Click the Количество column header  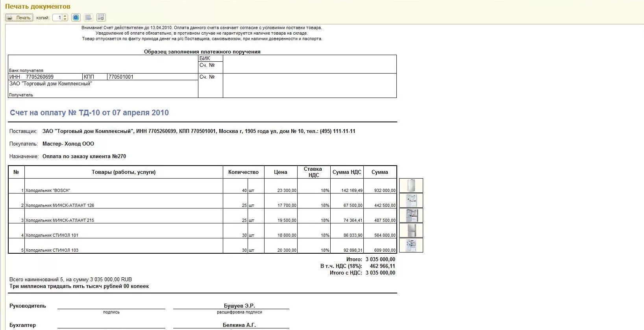pos(243,172)
